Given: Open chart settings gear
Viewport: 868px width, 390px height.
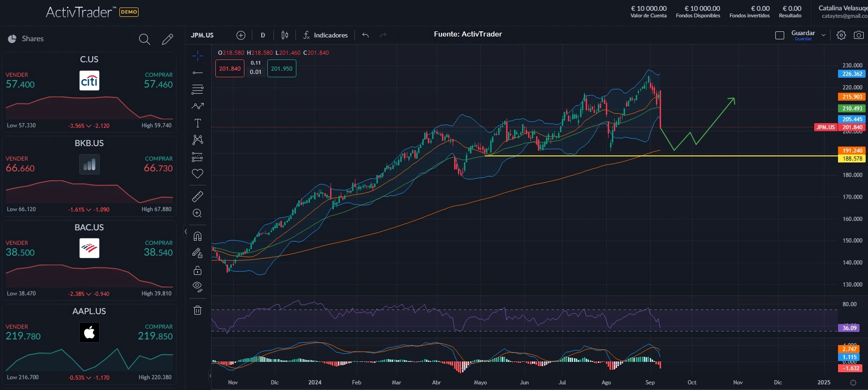Looking at the screenshot, I should pyautogui.click(x=841, y=35).
